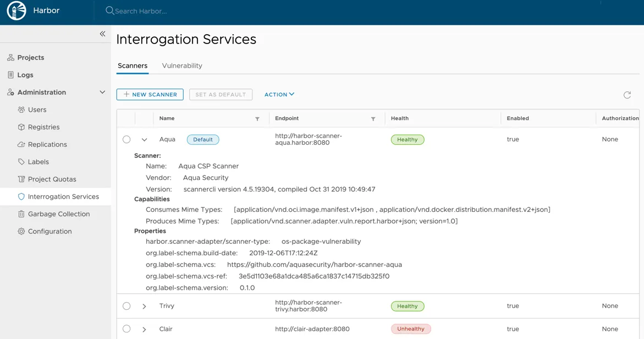The height and width of the screenshot is (339, 644).
Task: Click the search magnifier icon
Action: (x=109, y=10)
